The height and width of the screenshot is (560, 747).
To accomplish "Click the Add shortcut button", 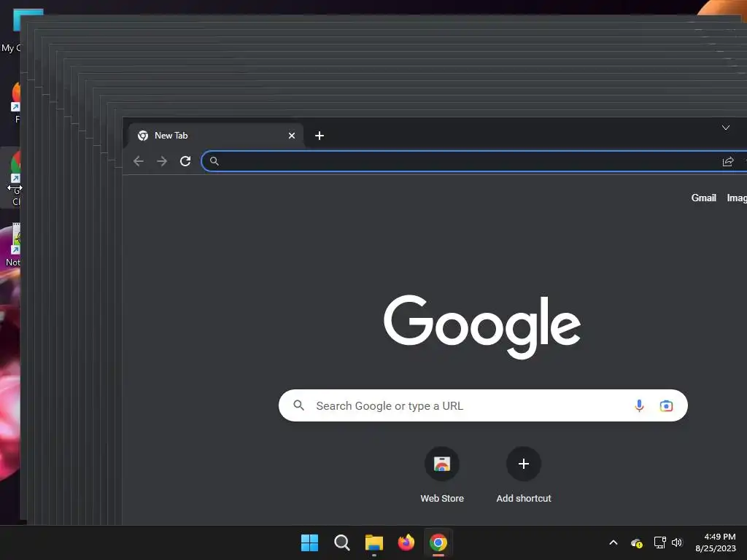I will tap(524, 475).
